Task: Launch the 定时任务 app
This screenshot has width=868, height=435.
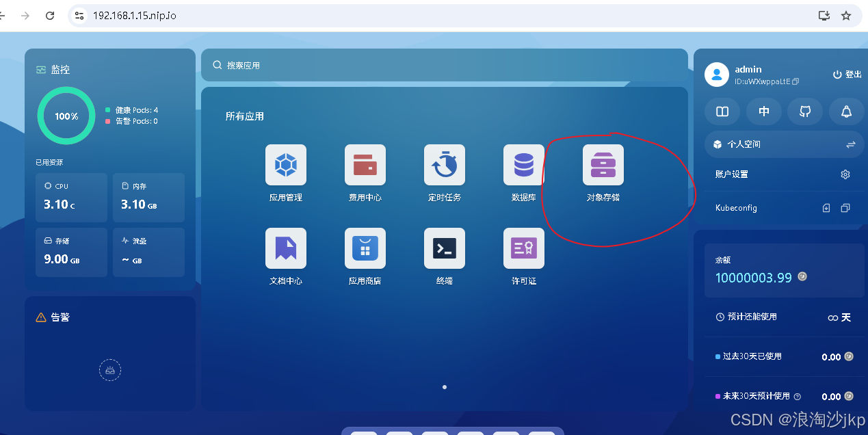Action: (x=445, y=165)
